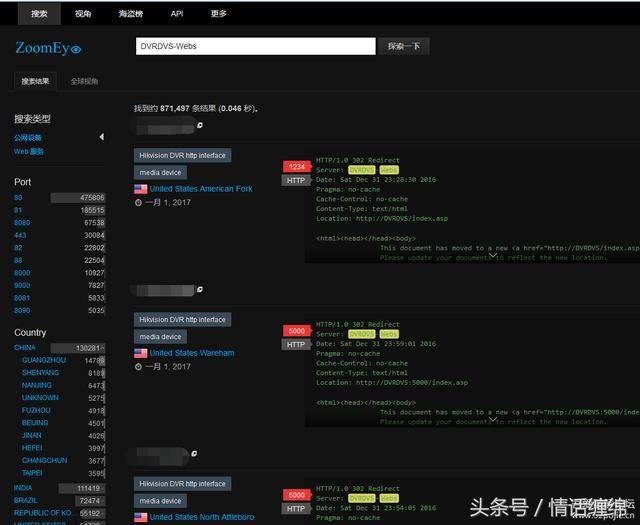Viewport: 640px width, 525px height.
Task: Filter by city GUANGZHOU
Action: tap(44, 360)
